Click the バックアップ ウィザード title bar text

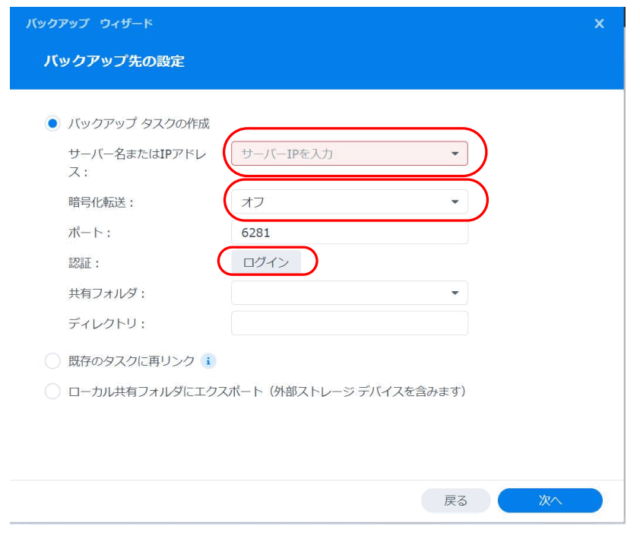(90, 23)
